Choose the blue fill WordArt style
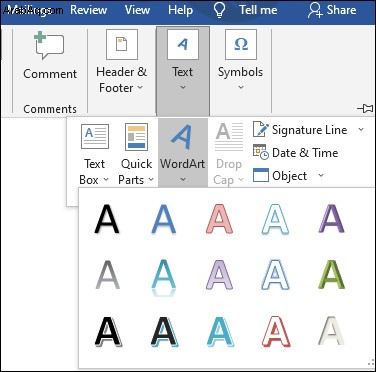The height and width of the screenshot is (372, 376). coord(163,219)
